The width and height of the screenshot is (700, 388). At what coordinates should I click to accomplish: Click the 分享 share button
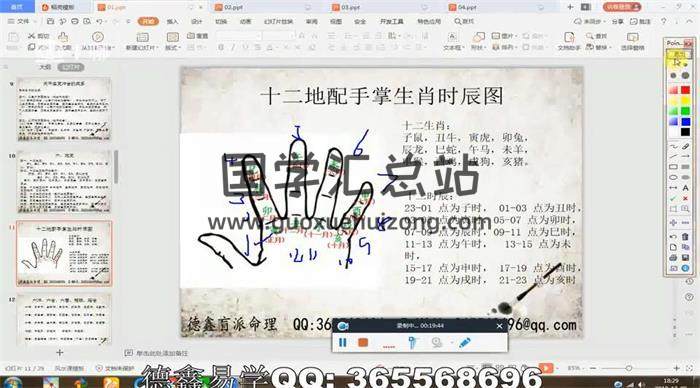617,21
